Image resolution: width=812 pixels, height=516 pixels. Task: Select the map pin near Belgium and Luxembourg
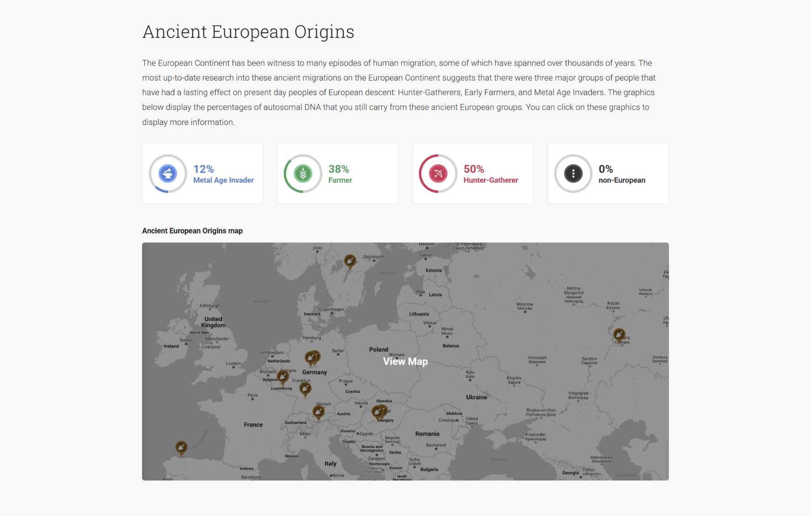[x=283, y=377]
